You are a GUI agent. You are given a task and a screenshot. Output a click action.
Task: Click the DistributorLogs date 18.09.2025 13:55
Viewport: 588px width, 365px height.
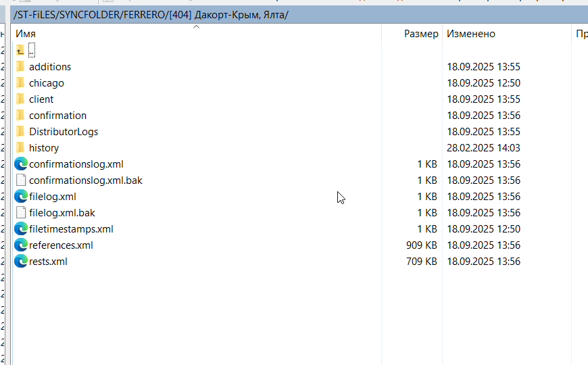click(x=483, y=131)
